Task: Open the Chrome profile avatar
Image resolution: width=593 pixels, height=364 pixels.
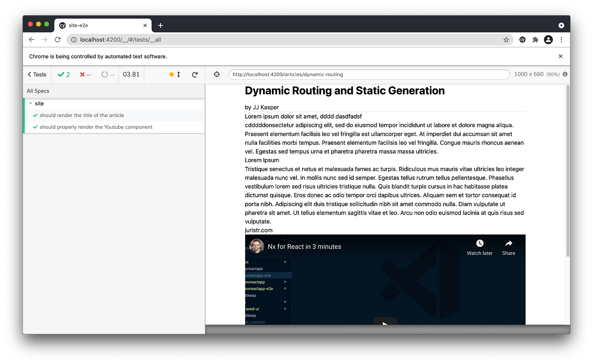Action: coord(549,39)
